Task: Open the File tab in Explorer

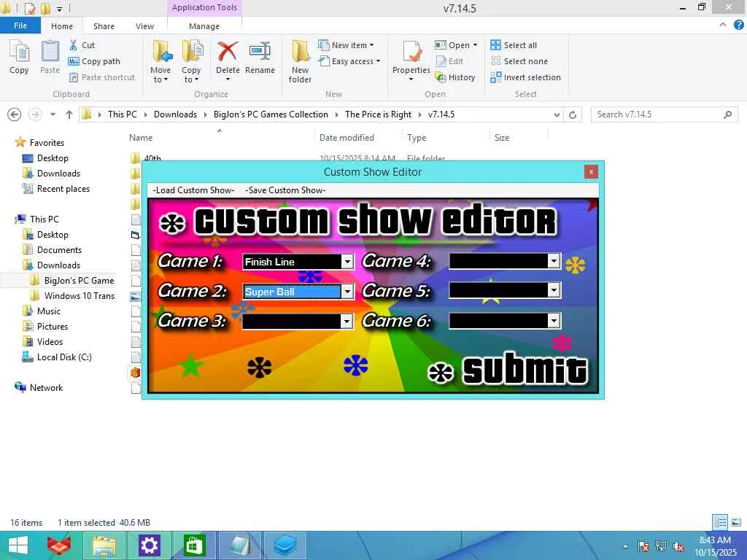Action: coord(20,26)
